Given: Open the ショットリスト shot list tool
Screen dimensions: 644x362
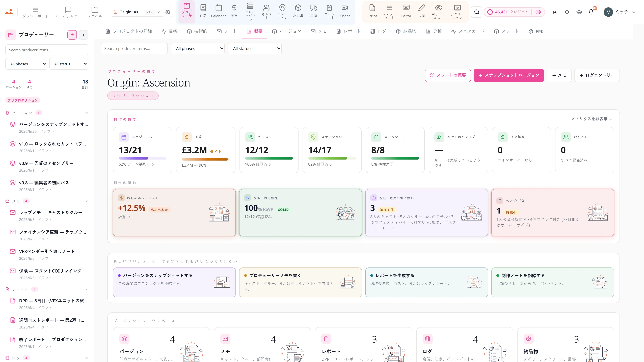Looking at the screenshot, I should pos(389,12).
